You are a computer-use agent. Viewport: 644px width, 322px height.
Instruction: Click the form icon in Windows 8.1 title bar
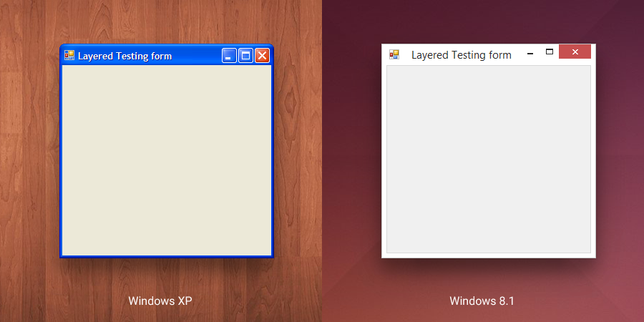tap(394, 54)
